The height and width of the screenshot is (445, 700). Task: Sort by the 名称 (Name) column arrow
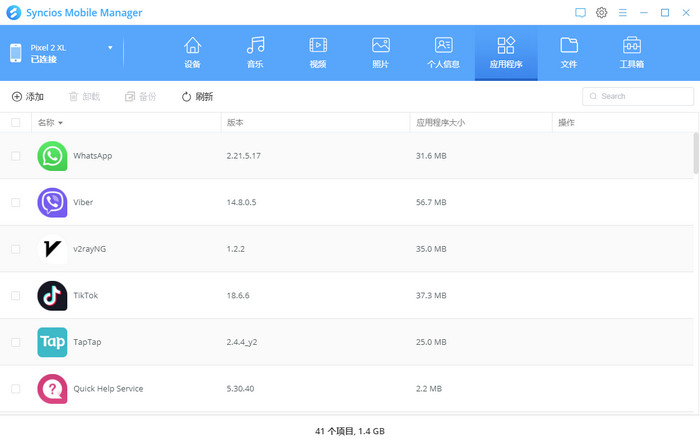(60, 123)
